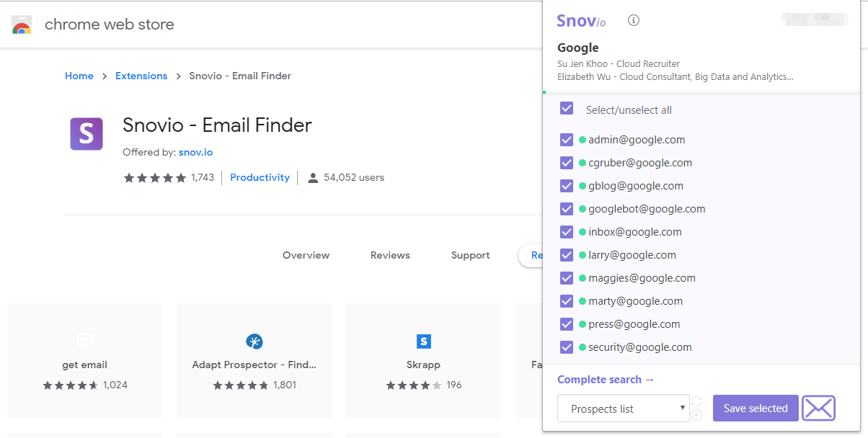Click the marty@google.com email text

[x=635, y=301]
